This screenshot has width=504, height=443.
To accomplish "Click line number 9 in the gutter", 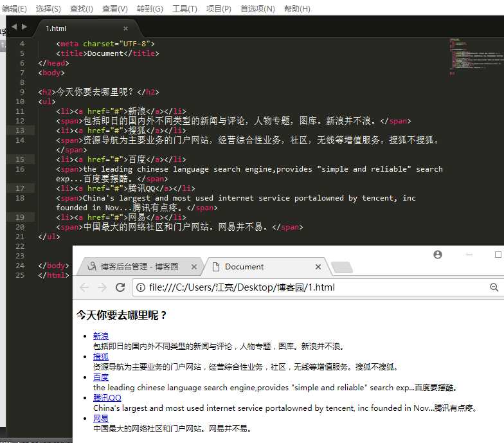I will [x=22, y=92].
